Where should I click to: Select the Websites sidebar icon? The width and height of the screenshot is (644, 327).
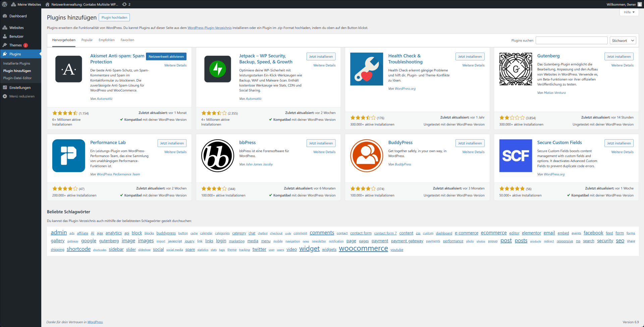(5, 28)
